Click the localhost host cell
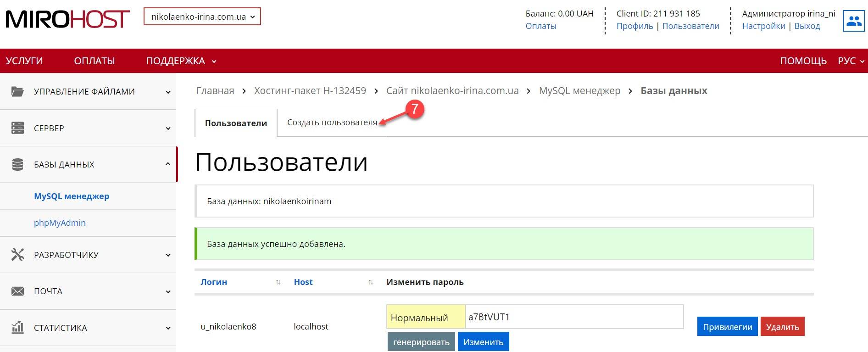868x352 pixels. [x=311, y=327]
